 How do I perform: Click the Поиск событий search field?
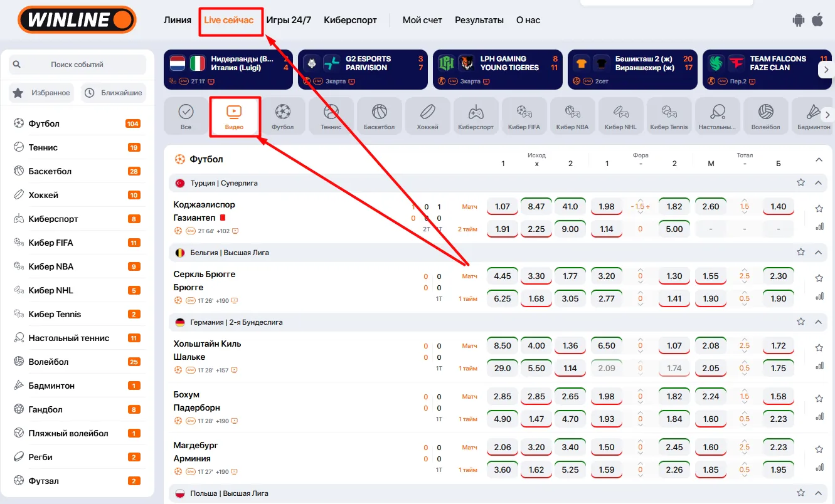[77, 65]
